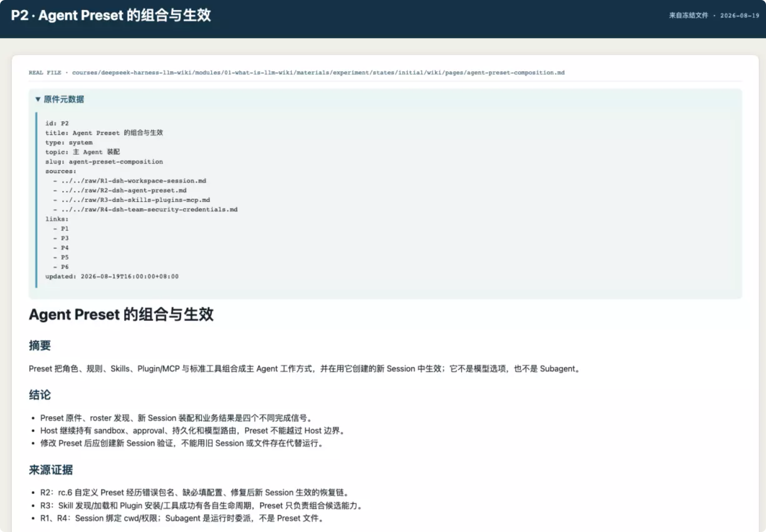The width and height of the screenshot is (766, 532).
Task: Click the article heading Agent Preset 的组合与生效
Action: point(121,314)
